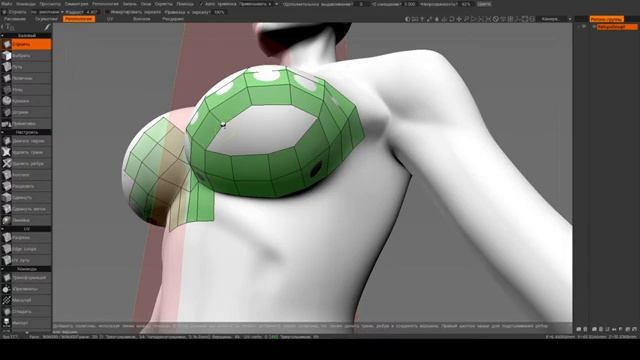Viewport: 640px width, 360px height.
Task: Switch to the Рендеринг room tab
Action: (x=173, y=19)
